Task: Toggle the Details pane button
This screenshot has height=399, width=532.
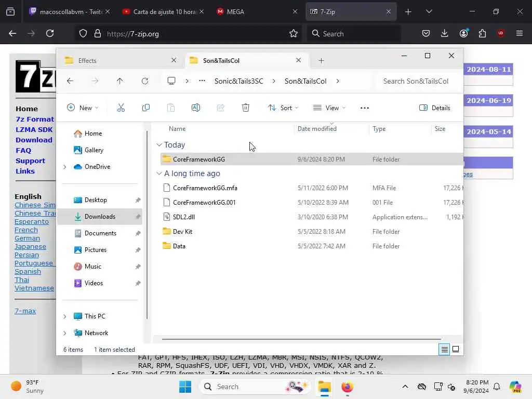Action: click(x=435, y=108)
